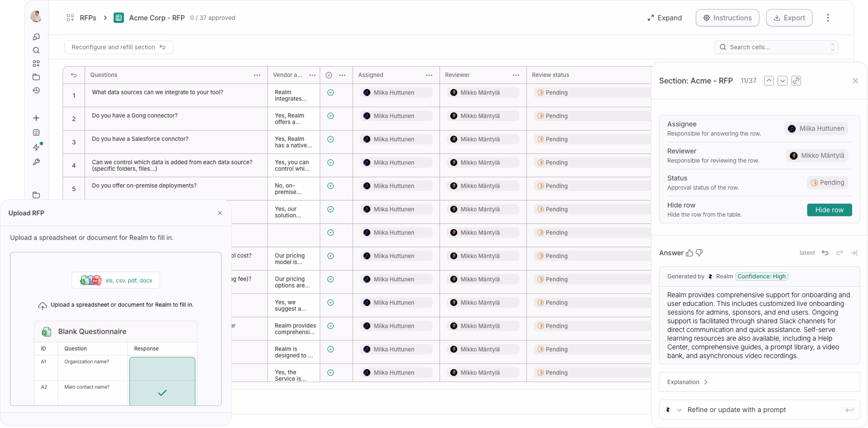
Task: Click the wrench tools sidebar icon
Action: tap(36, 162)
